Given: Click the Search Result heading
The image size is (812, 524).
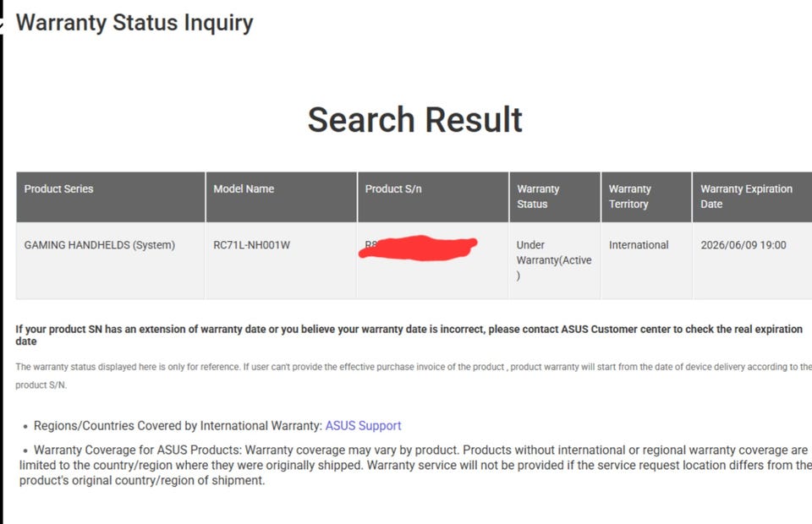Looking at the screenshot, I should pyautogui.click(x=414, y=120).
